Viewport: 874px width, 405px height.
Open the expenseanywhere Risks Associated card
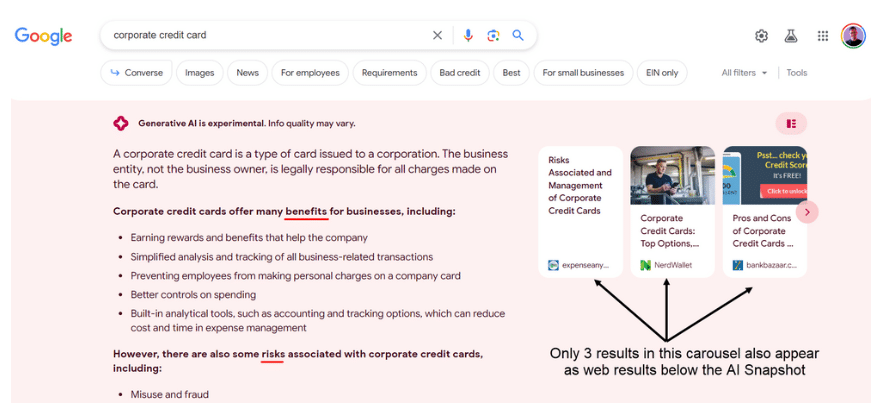[x=580, y=212]
